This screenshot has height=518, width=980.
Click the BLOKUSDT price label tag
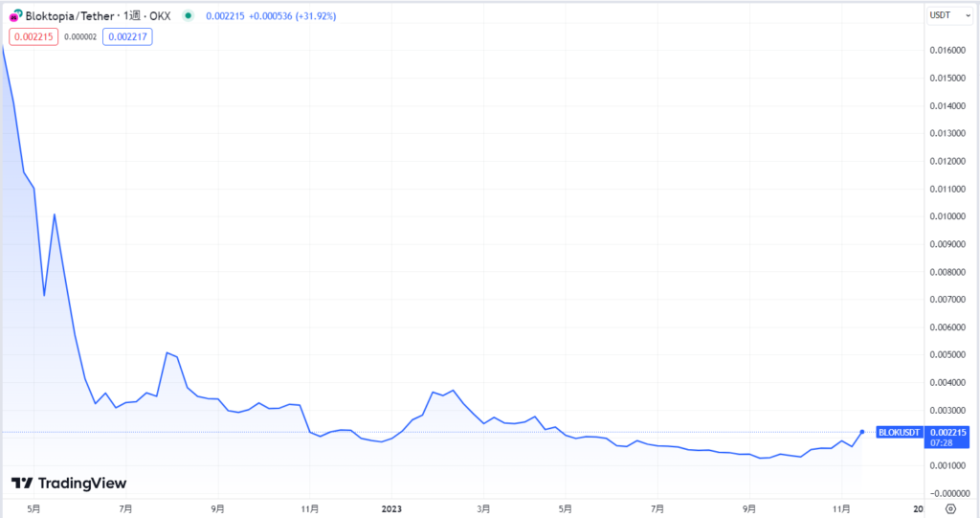[x=900, y=432]
